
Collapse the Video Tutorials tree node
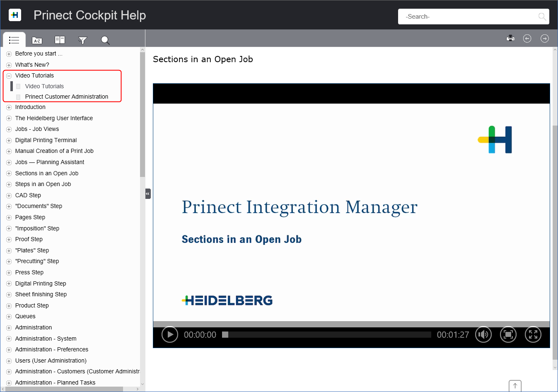click(9, 76)
